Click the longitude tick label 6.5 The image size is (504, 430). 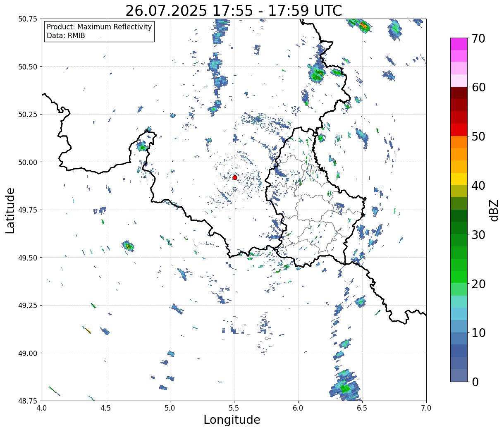point(362,408)
